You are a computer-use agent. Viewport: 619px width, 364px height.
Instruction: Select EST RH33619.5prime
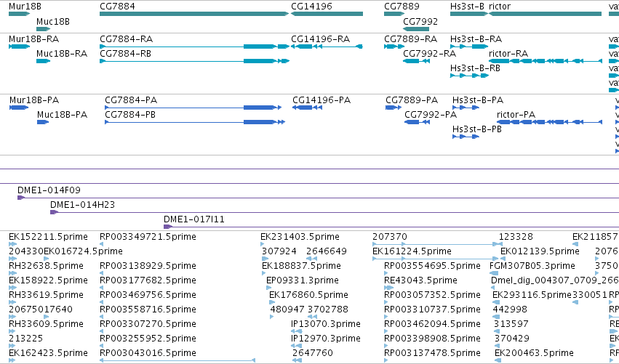coord(46,296)
